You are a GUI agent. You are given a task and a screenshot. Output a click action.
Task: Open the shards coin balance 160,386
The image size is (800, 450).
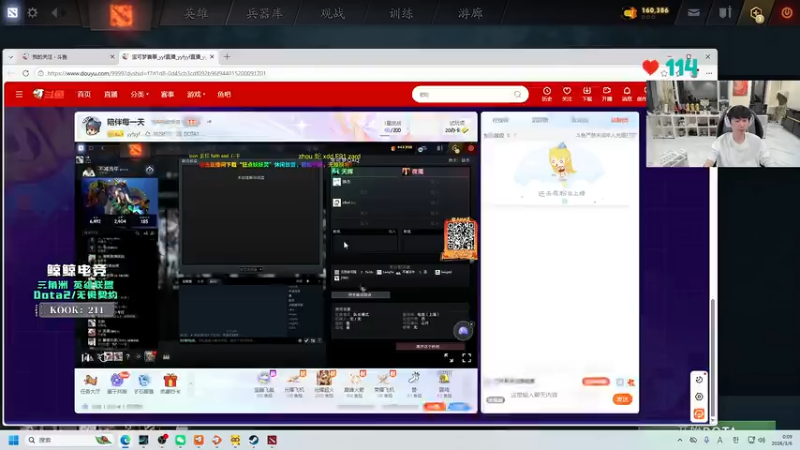645,12
